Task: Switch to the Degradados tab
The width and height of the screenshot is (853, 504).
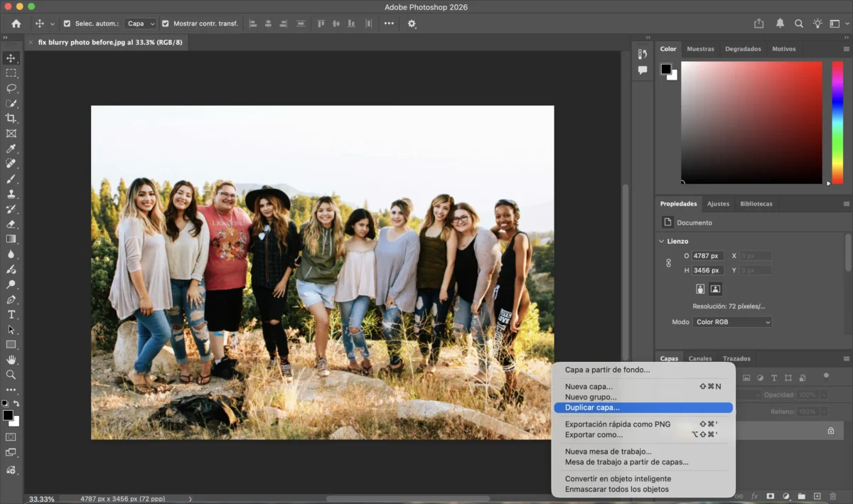Action: (743, 49)
